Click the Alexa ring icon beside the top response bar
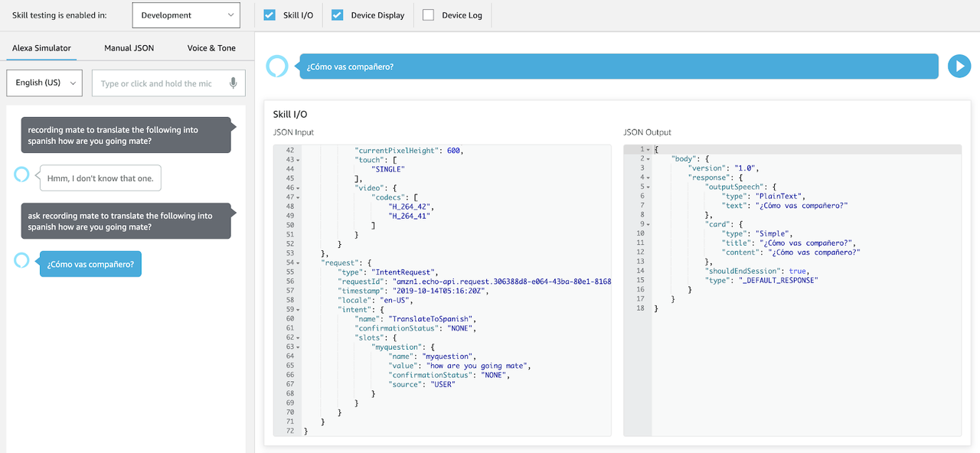The width and height of the screenshot is (980, 453). coord(277,67)
